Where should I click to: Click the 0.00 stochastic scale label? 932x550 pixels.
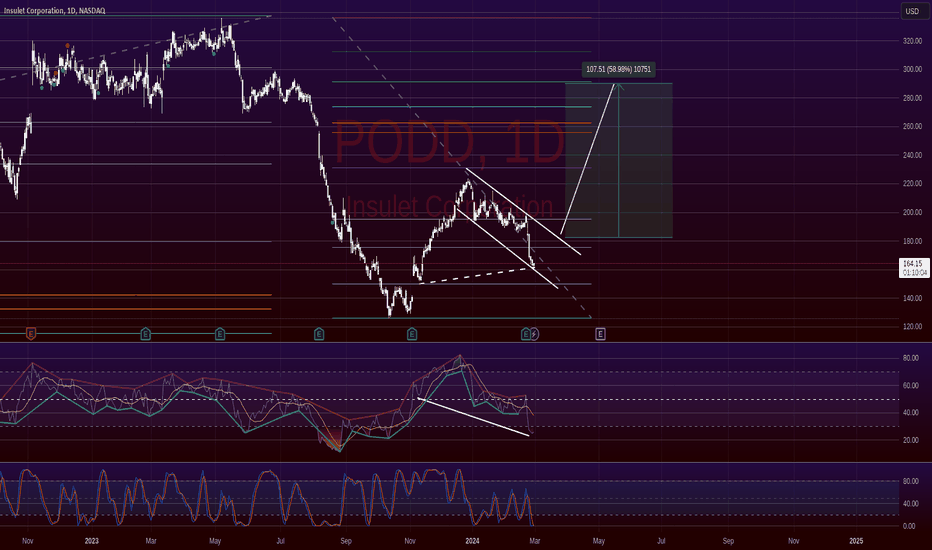point(909,526)
